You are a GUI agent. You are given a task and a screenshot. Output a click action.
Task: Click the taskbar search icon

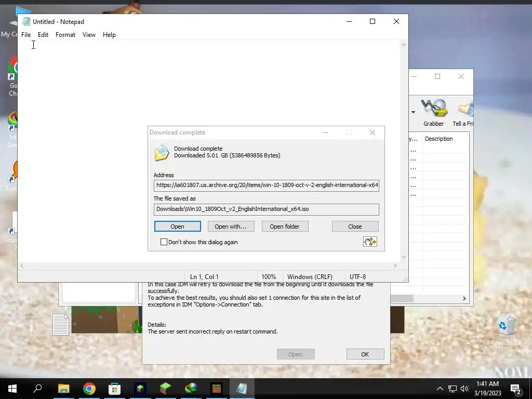point(37,389)
